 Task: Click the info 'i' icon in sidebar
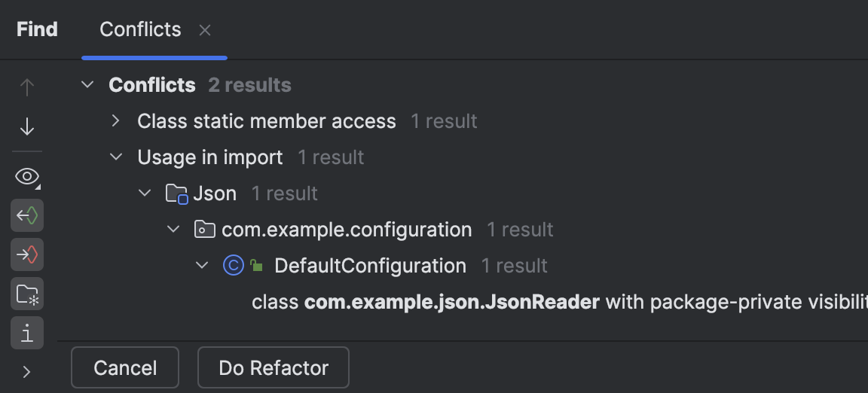pos(27,332)
